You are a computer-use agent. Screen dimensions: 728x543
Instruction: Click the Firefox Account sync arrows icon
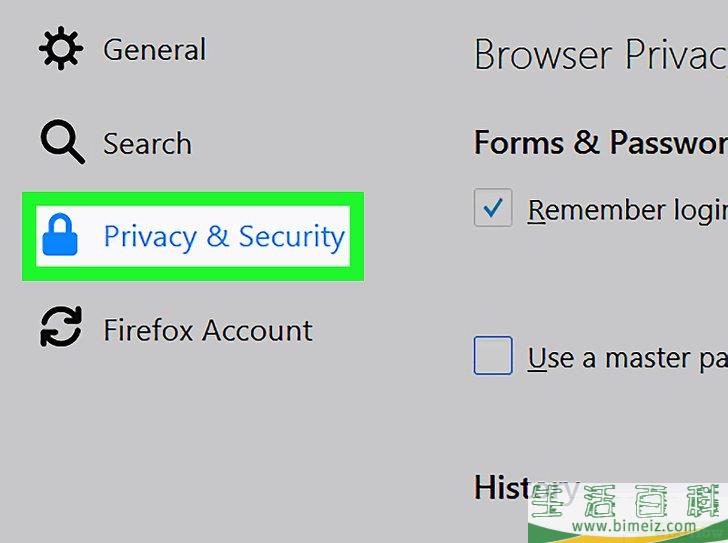coord(61,326)
